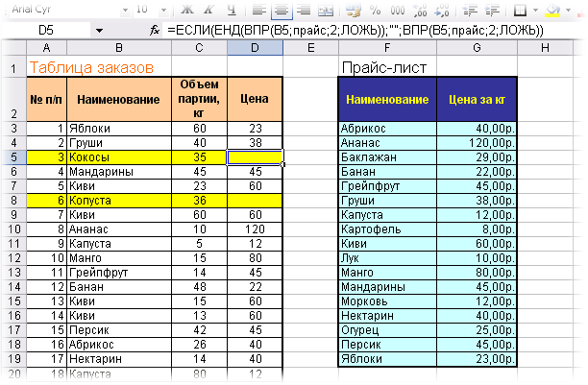This screenshot has height=385, width=588.
Task: Apply cell borders button
Action: point(520,11)
